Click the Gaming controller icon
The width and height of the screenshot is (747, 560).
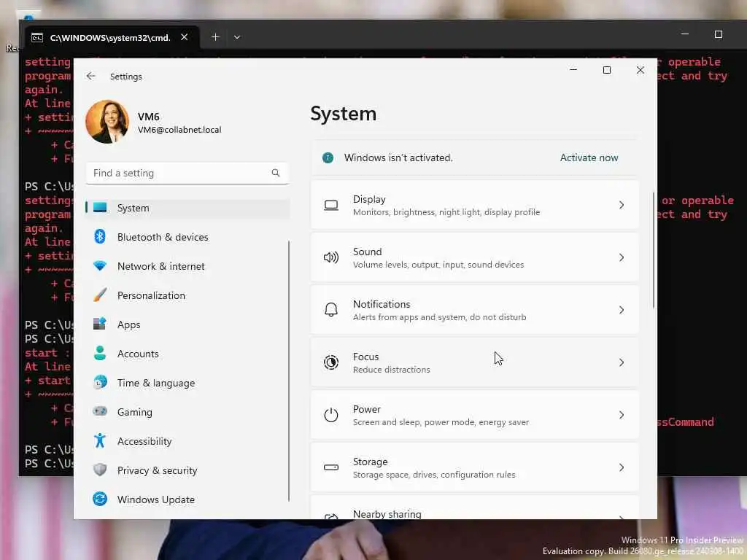click(x=99, y=411)
